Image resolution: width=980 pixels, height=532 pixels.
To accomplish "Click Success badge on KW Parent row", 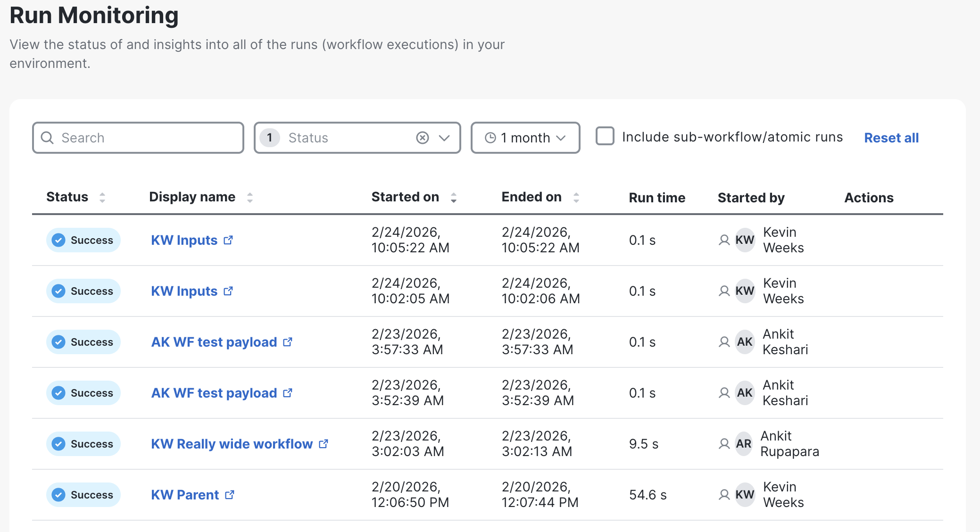I will point(83,495).
